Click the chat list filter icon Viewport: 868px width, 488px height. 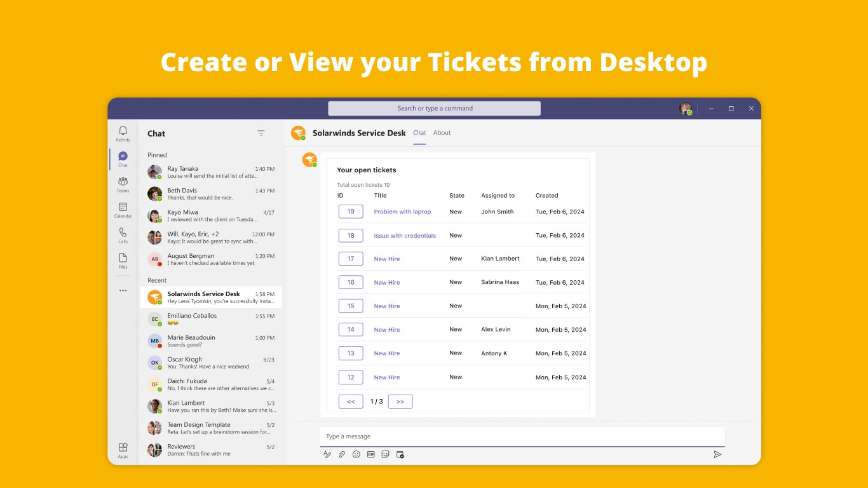click(261, 133)
